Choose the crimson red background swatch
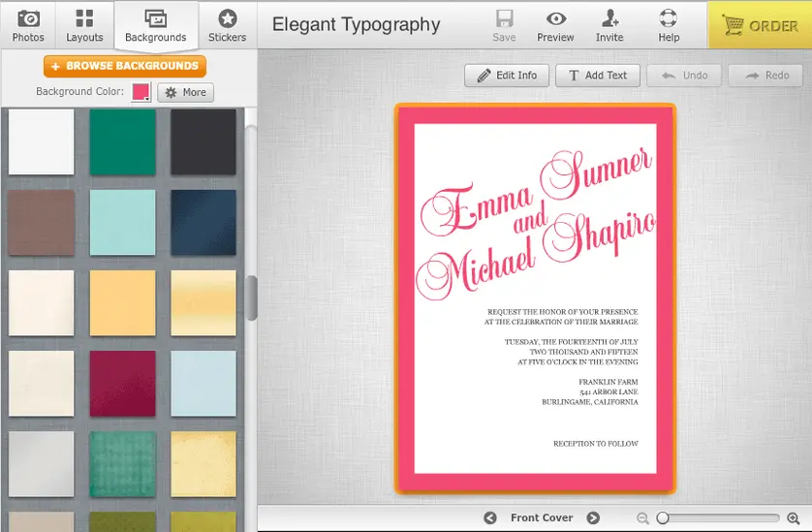Screen dimensions: 812x532 (123, 384)
